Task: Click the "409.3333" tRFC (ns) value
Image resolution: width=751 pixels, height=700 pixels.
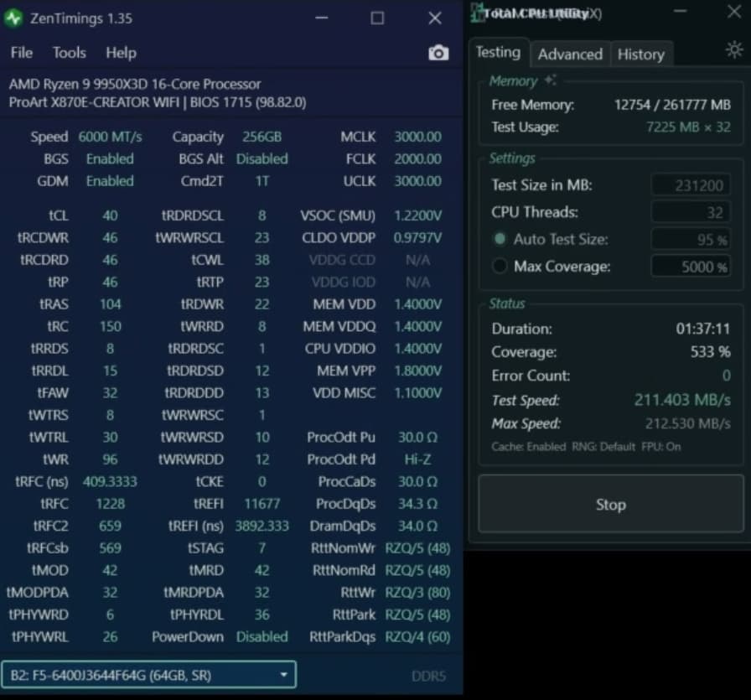Action: 110,481
